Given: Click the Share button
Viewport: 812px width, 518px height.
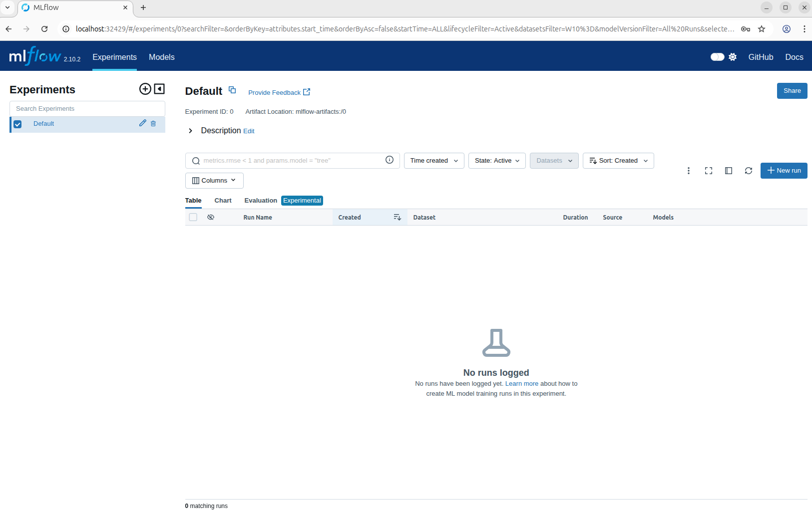Looking at the screenshot, I should point(792,91).
